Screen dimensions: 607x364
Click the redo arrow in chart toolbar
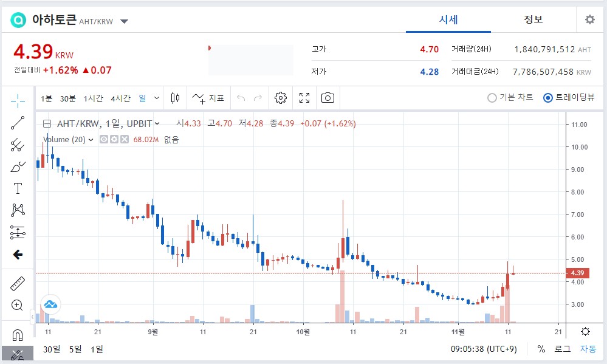pos(258,98)
